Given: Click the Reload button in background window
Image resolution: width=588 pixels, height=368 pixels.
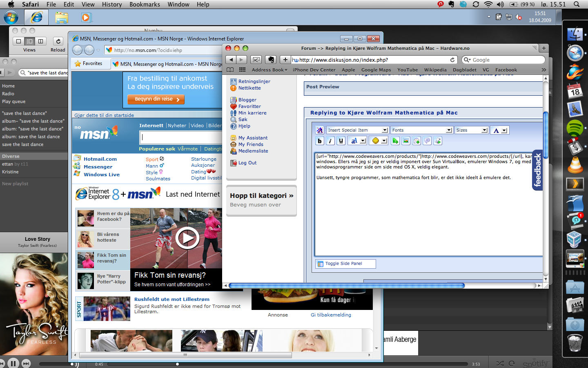Looking at the screenshot, I should 58,41.
